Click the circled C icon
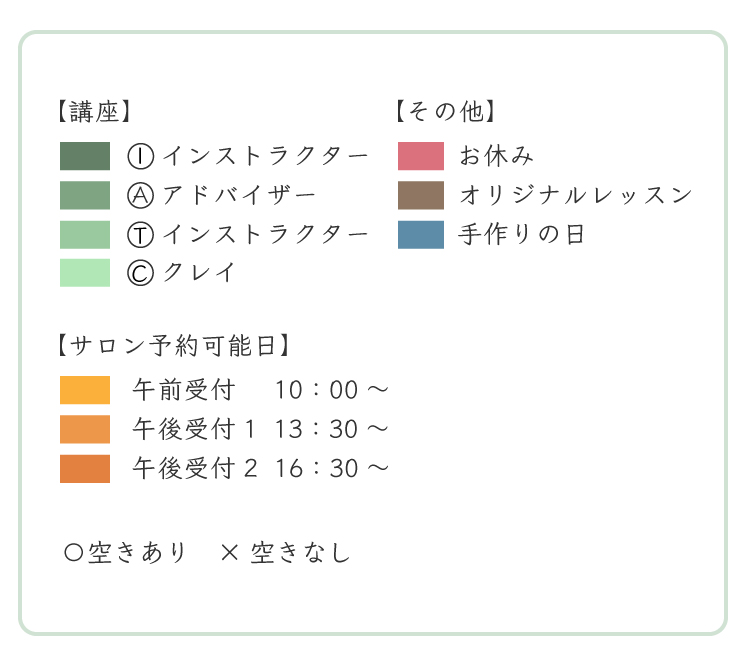 coord(141,274)
